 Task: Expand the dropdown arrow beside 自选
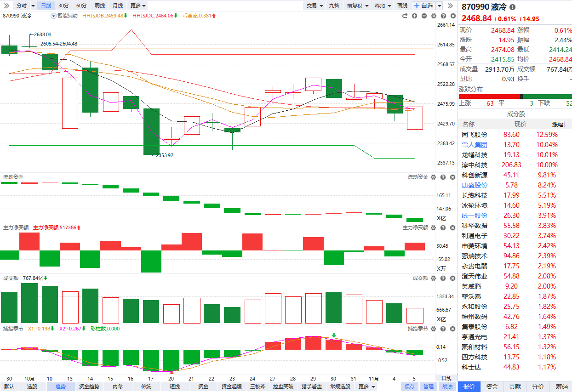(439, 6)
